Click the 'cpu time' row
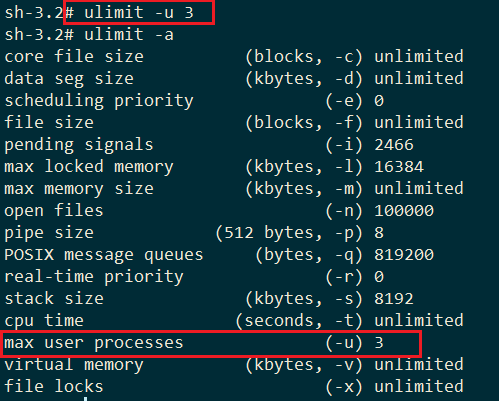The height and width of the screenshot is (401, 499). (x=234, y=321)
